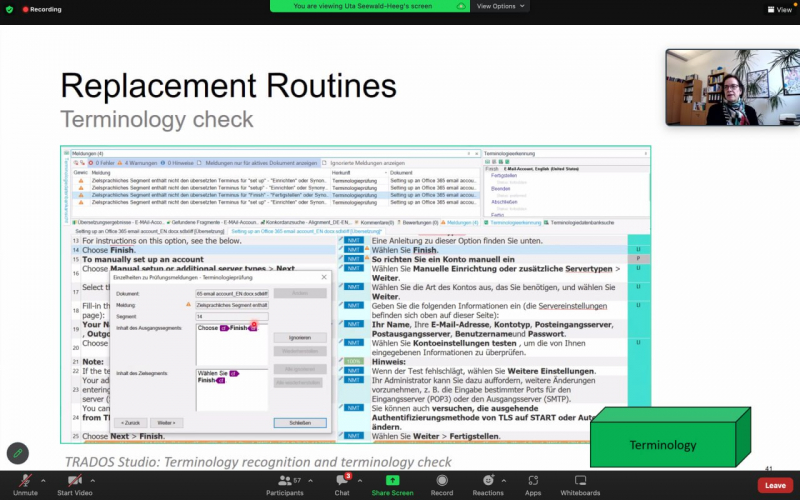This screenshot has width=800, height=500.
Task: Toggle 'Ignorierte Meldungen anzeigen'
Action: [363, 163]
